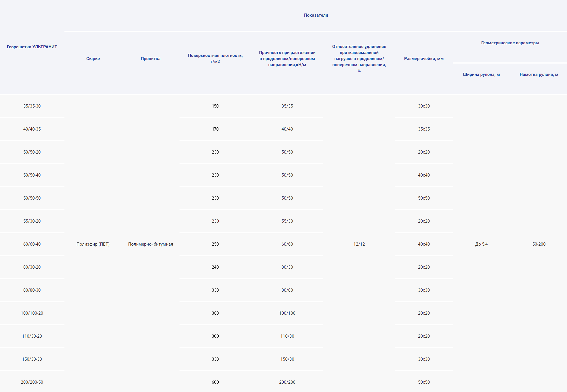Viewport: 567px width, 392px height.
Task: Click the Сырье column header
Action: coord(93,59)
